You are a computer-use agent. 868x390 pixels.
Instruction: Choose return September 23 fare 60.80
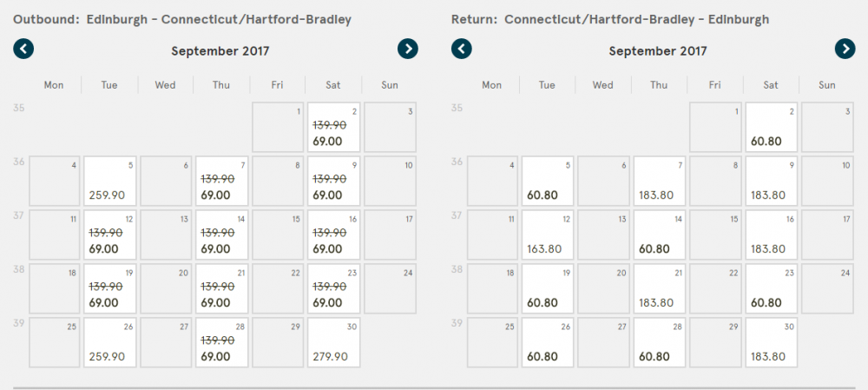(772, 288)
